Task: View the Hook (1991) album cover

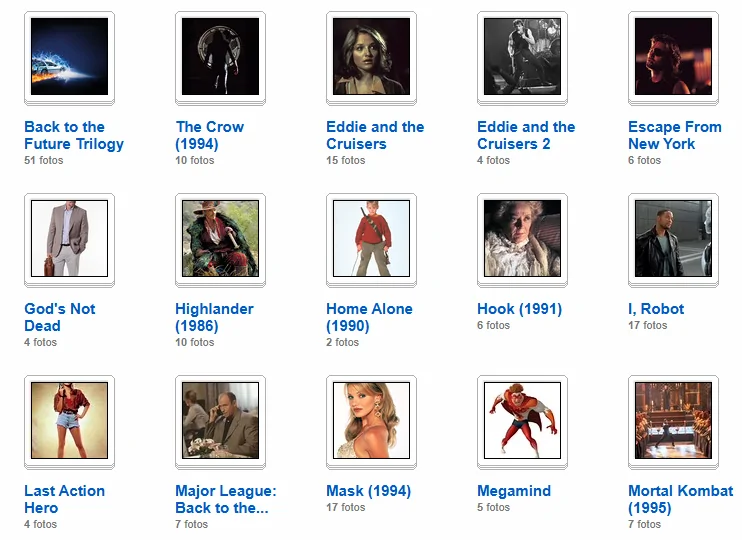Action: pyautogui.click(x=522, y=239)
